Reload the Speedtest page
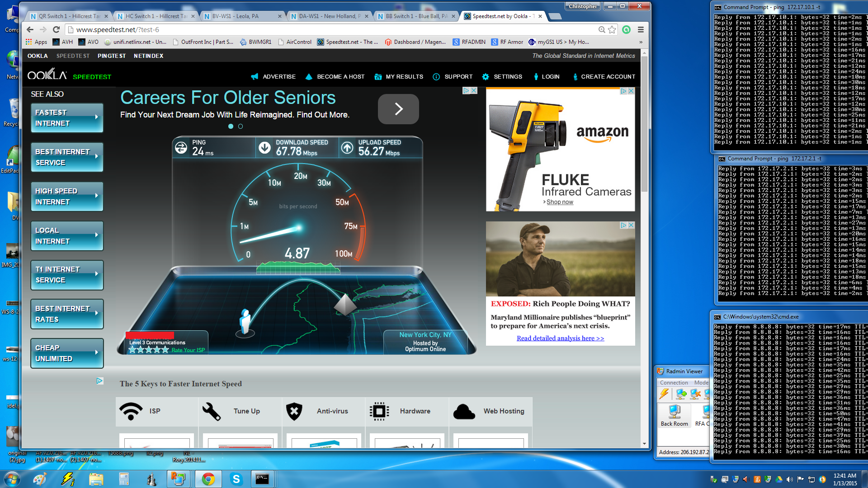The image size is (868, 488). tap(57, 30)
